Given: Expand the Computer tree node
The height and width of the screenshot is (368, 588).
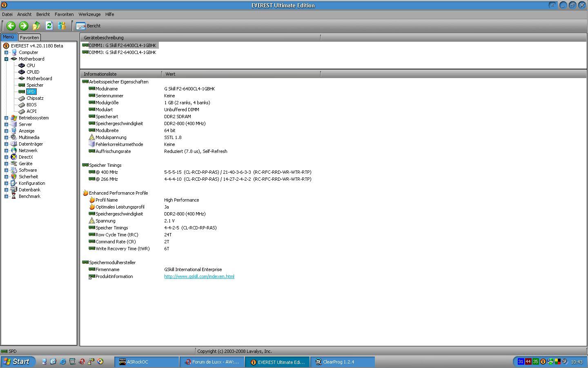Looking at the screenshot, I should (6, 52).
